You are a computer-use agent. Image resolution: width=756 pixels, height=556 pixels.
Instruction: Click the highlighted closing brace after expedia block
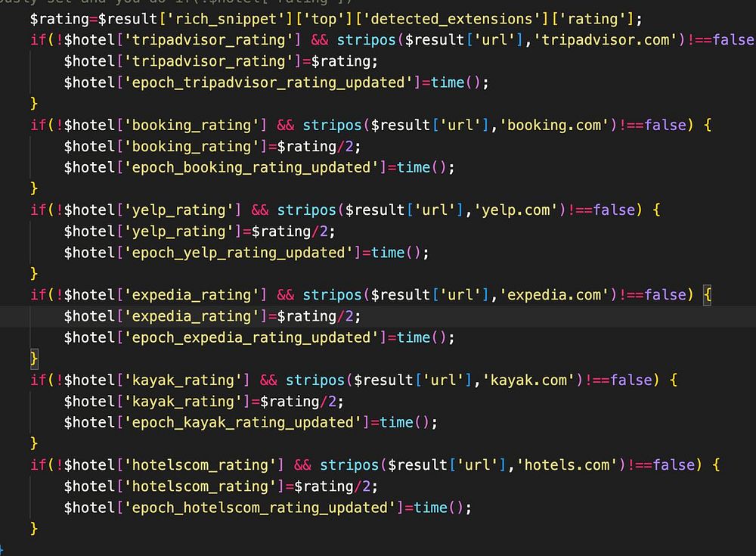pyautogui.click(x=34, y=359)
